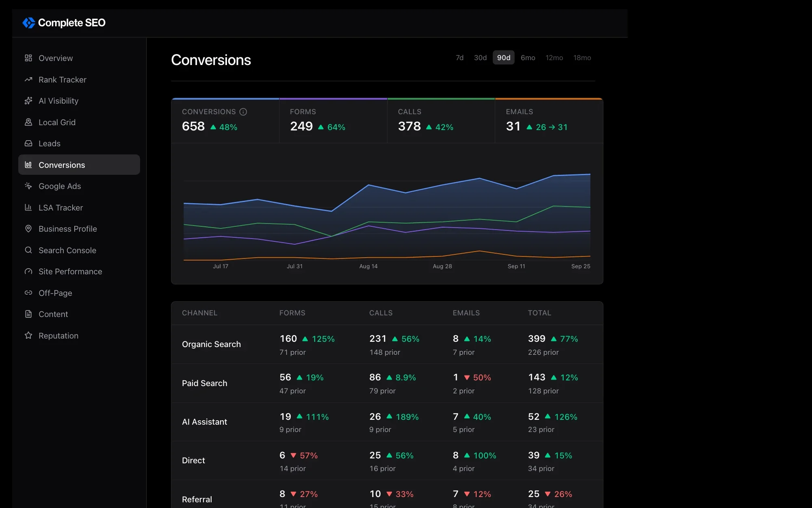
Task: Open the Overview page label
Action: (x=56, y=58)
